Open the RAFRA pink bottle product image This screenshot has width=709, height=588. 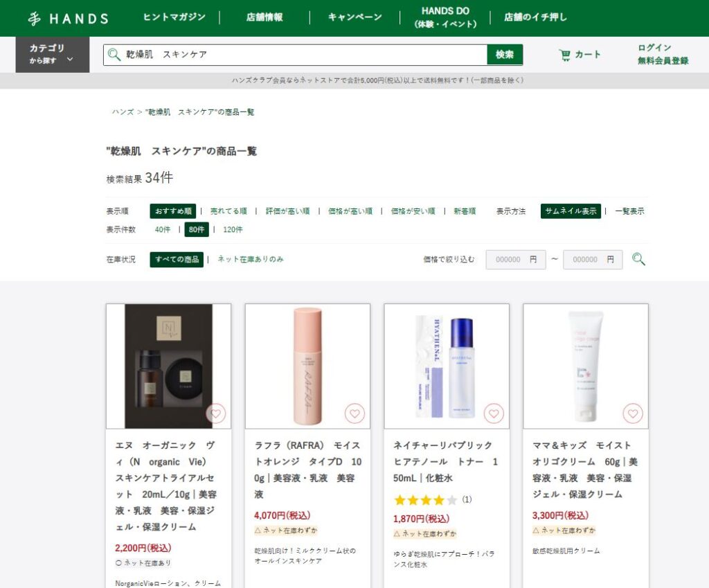(x=307, y=366)
